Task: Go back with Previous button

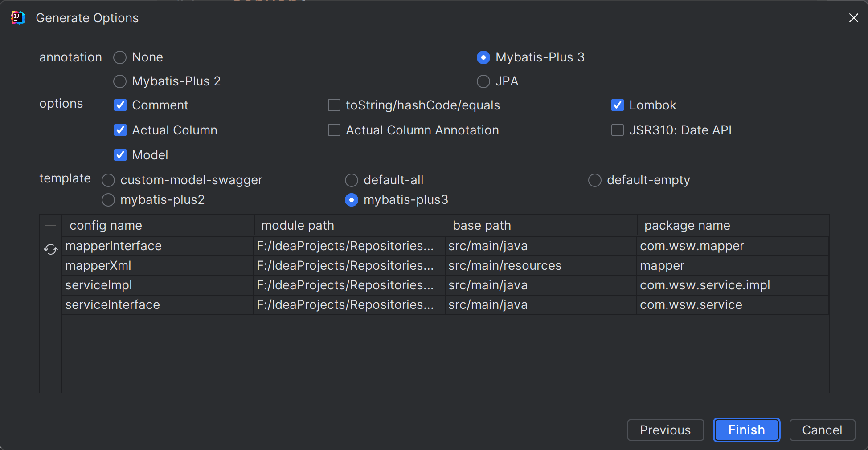Action: (665, 430)
